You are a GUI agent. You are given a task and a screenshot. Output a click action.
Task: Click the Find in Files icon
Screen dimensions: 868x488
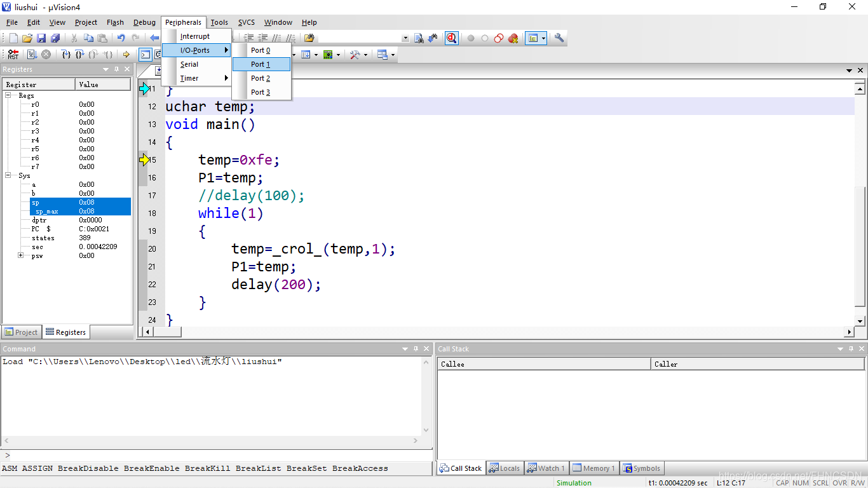coord(419,38)
